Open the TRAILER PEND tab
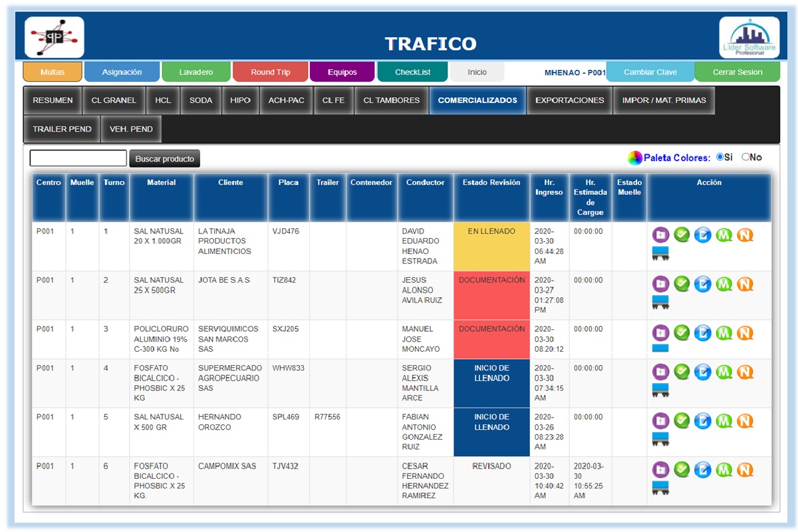This screenshot has width=798, height=532. (x=62, y=129)
